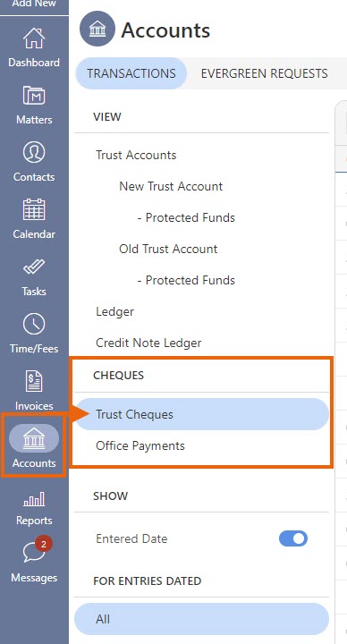Open the Calendar icon

click(34, 209)
